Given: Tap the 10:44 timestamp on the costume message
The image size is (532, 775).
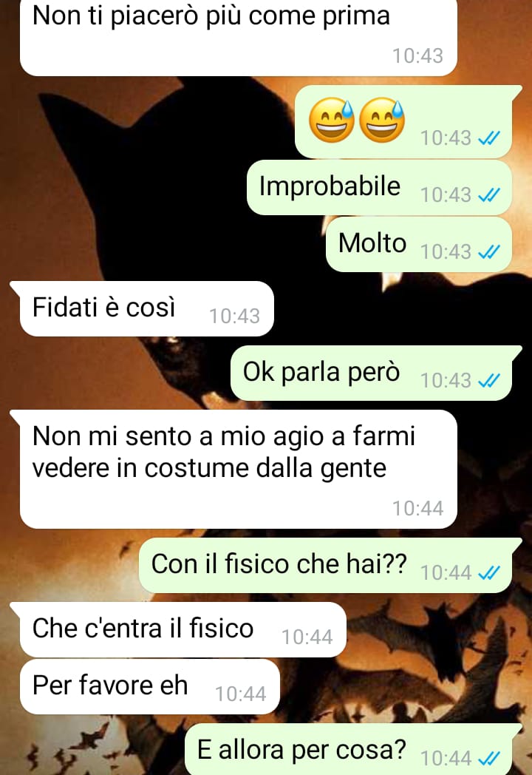Looking at the screenshot, I should point(418,509).
